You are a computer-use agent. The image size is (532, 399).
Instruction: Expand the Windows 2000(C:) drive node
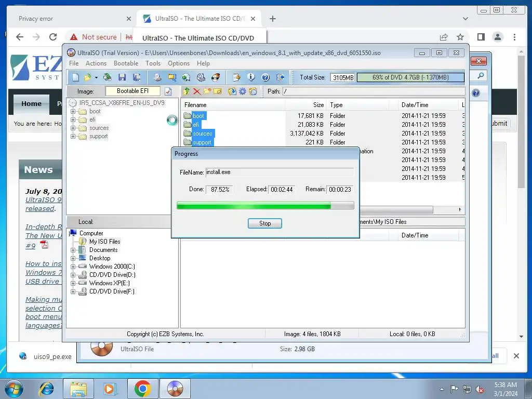click(73, 267)
